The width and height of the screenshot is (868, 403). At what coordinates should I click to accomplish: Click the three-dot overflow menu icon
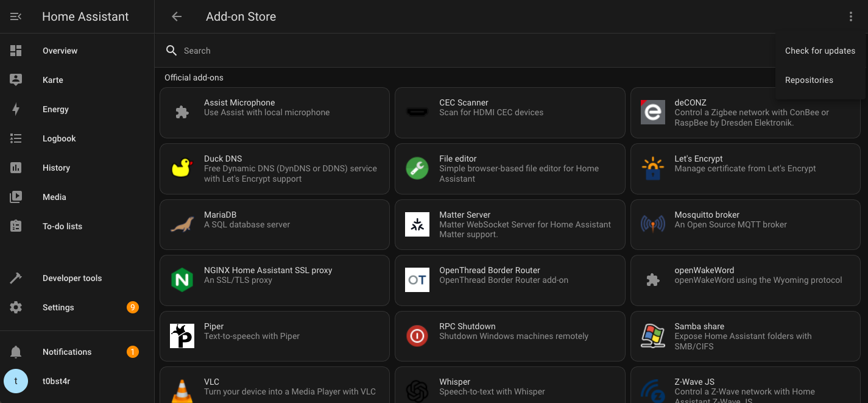pos(851,16)
